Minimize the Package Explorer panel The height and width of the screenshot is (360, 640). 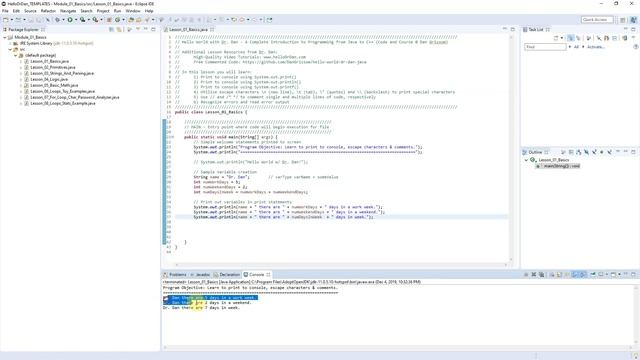146,29
